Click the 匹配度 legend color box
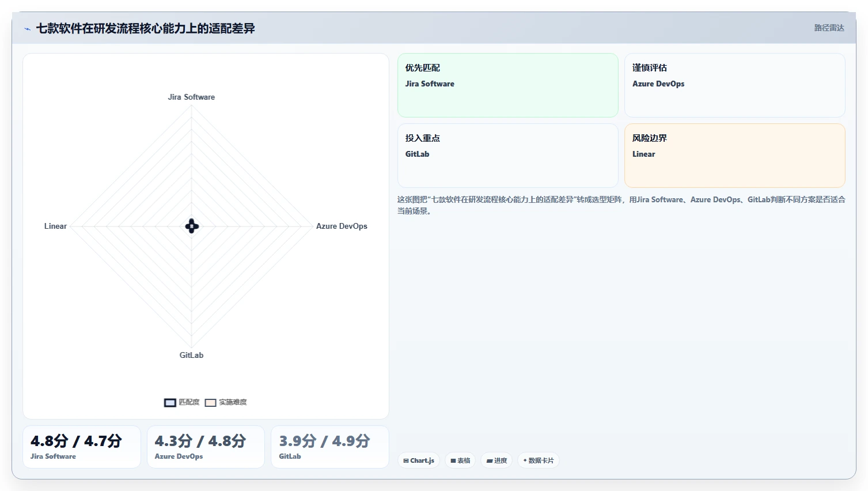This screenshot has height=491, width=868. click(x=170, y=403)
